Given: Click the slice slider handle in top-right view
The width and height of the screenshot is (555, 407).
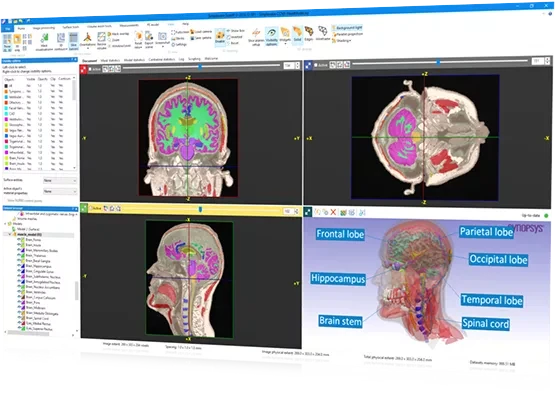Looking at the screenshot, I should click(438, 62).
